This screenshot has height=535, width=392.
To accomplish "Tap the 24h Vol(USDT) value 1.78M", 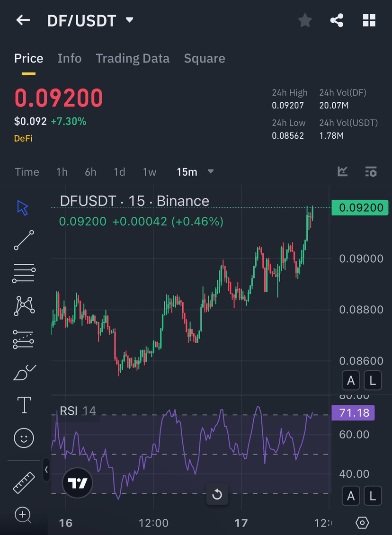I will pyautogui.click(x=331, y=136).
